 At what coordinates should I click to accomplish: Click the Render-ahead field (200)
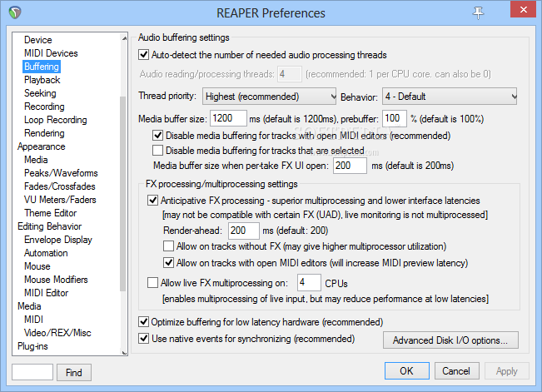(x=244, y=231)
